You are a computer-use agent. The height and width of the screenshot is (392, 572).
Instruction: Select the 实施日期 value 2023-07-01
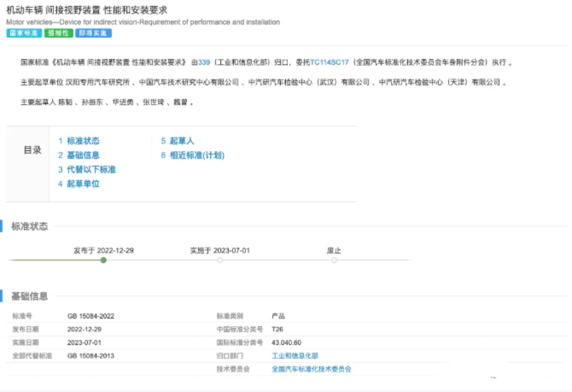point(84,343)
